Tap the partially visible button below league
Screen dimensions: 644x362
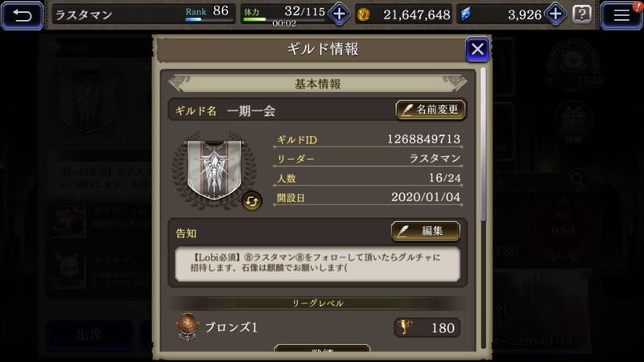pos(322,348)
